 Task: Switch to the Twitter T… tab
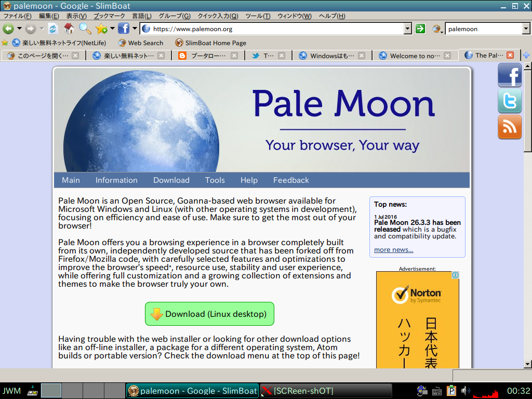coord(268,56)
